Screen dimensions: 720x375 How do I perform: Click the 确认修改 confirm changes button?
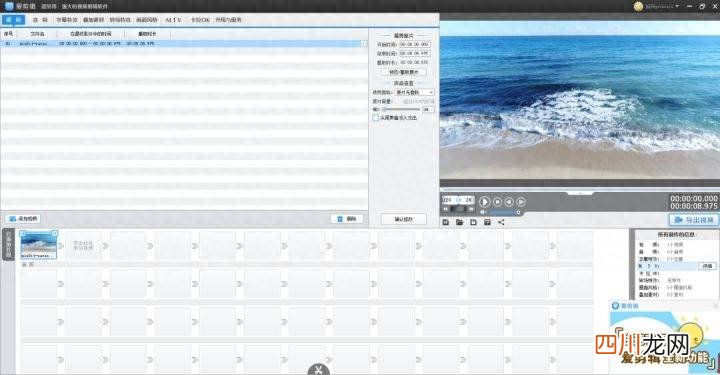pyautogui.click(x=404, y=219)
